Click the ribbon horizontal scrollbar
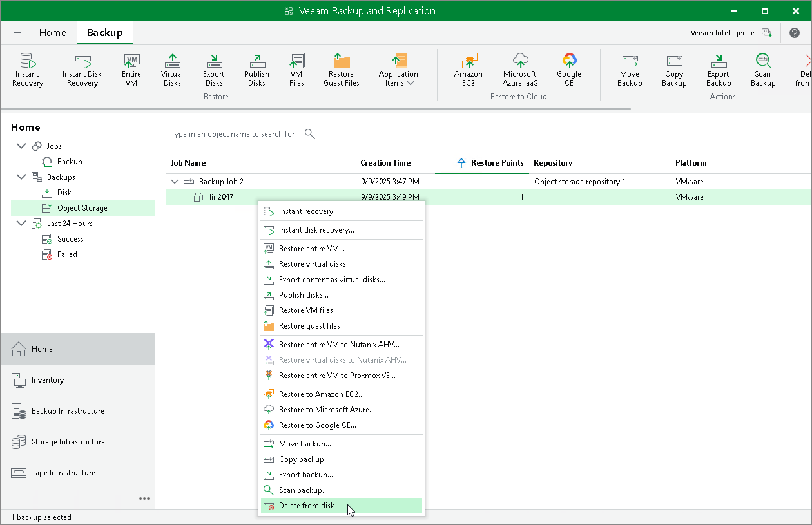This screenshot has height=525, width=812. pos(316,108)
